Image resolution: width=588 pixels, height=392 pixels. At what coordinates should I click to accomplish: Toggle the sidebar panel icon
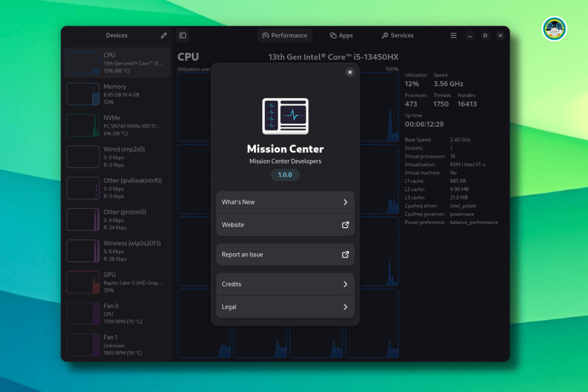[183, 36]
